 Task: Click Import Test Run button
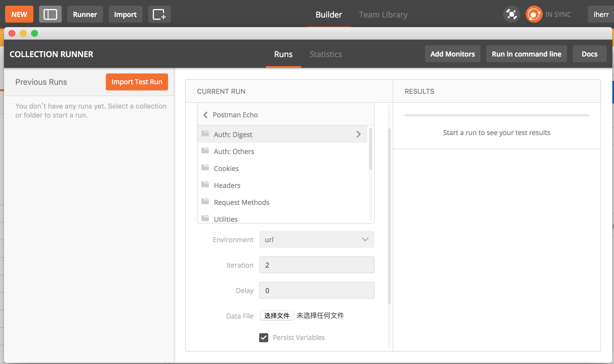(137, 82)
